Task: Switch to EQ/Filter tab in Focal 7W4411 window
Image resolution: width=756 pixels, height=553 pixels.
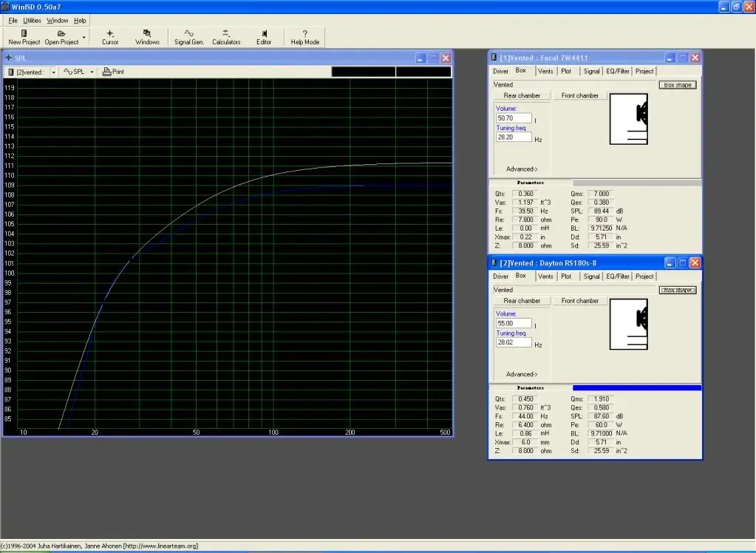Action: click(x=618, y=71)
